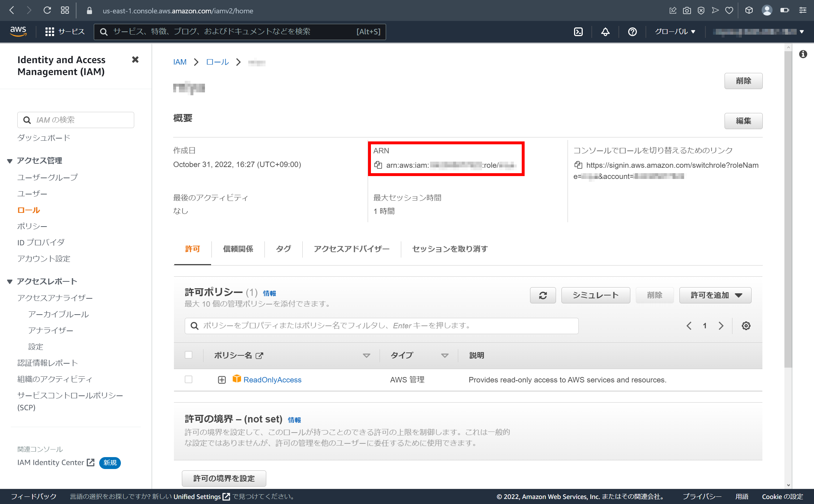Open the browser extensions cube icon
Image resolution: width=814 pixels, height=504 pixels.
pos(749,10)
